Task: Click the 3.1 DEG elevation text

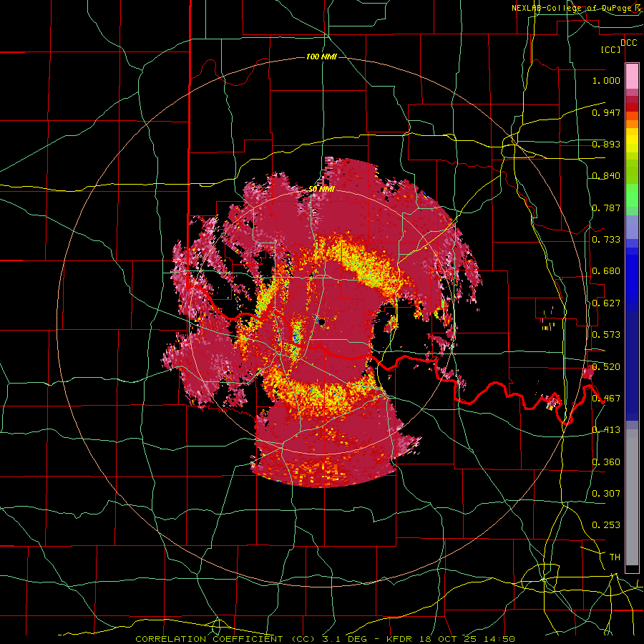Action: click(x=345, y=639)
